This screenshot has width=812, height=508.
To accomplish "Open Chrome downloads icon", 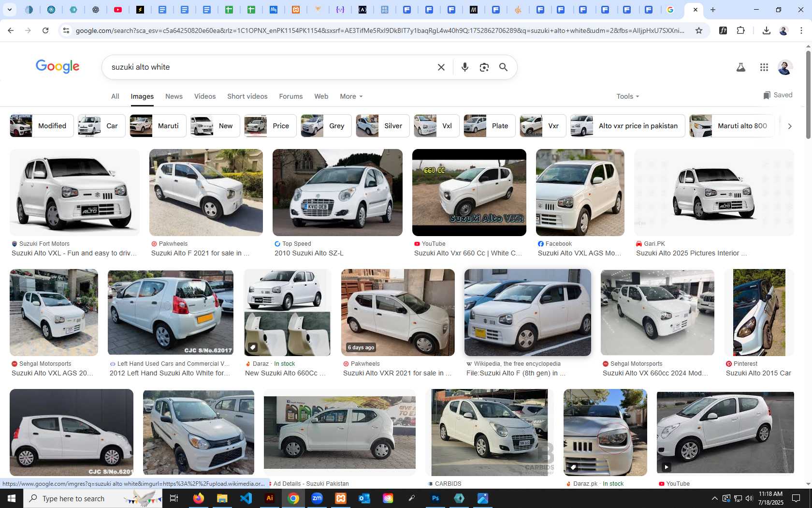I will coord(766,30).
